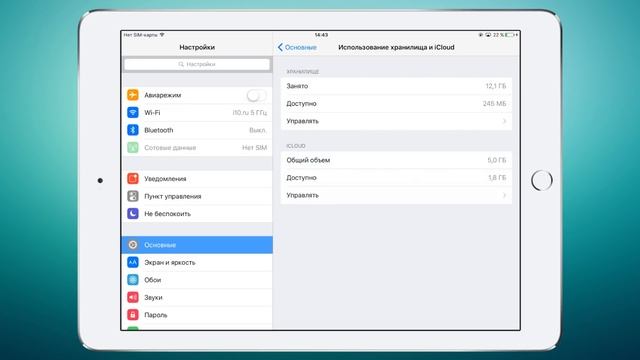
Task: Tap the Wi-Fi signal icon in status bar
Action: click(x=162, y=35)
